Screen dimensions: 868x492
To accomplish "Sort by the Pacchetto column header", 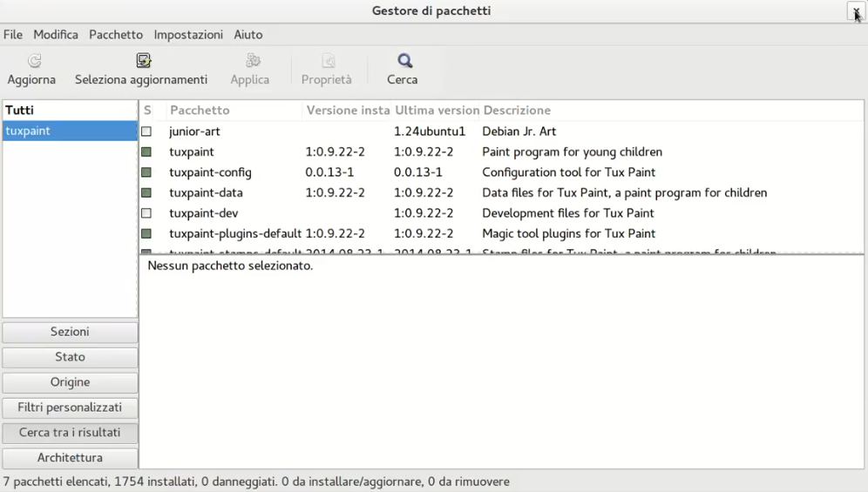I will point(200,111).
